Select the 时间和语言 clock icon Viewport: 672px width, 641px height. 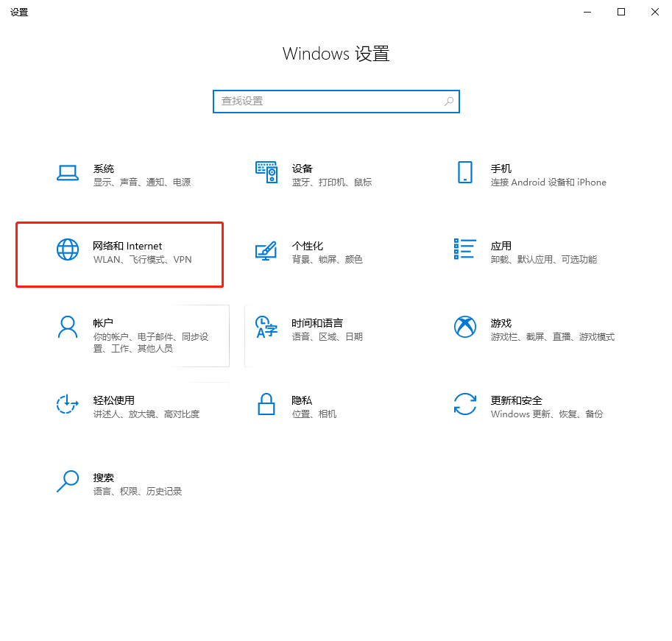click(266, 327)
